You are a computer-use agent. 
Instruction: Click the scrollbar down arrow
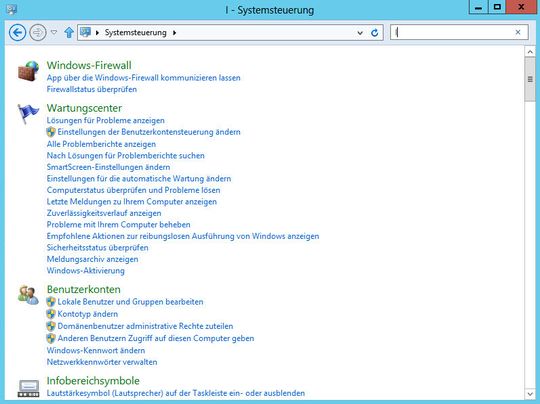coord(530,394)
